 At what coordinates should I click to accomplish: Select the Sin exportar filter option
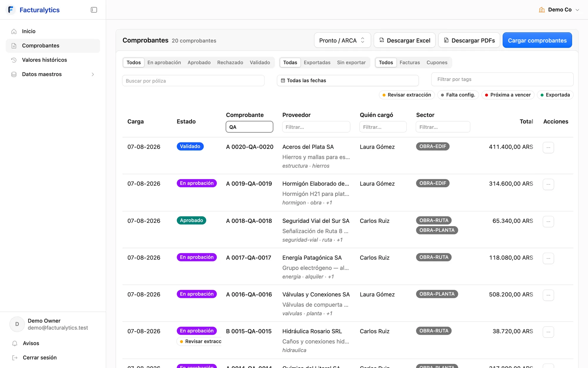351,62
